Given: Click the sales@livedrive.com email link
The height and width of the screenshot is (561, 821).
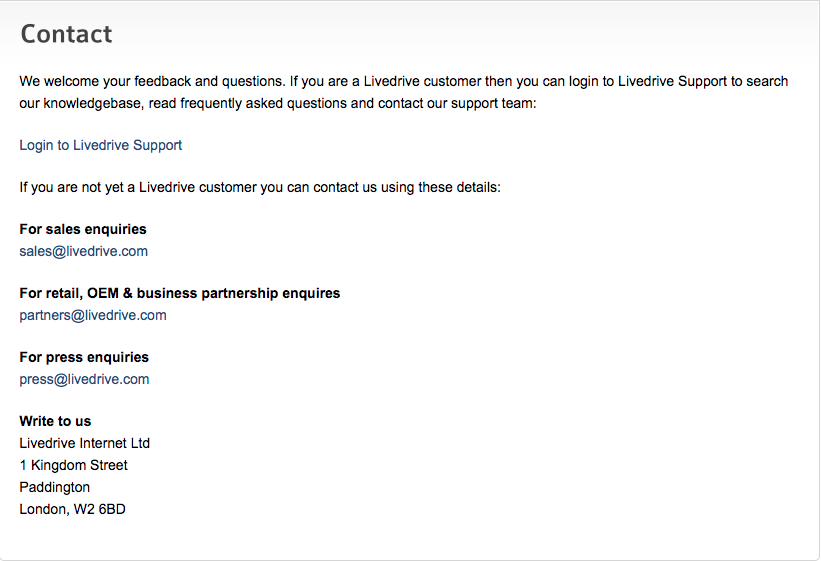Looking at the screenshot, I should pyautogui.click(x=84, y=251).
